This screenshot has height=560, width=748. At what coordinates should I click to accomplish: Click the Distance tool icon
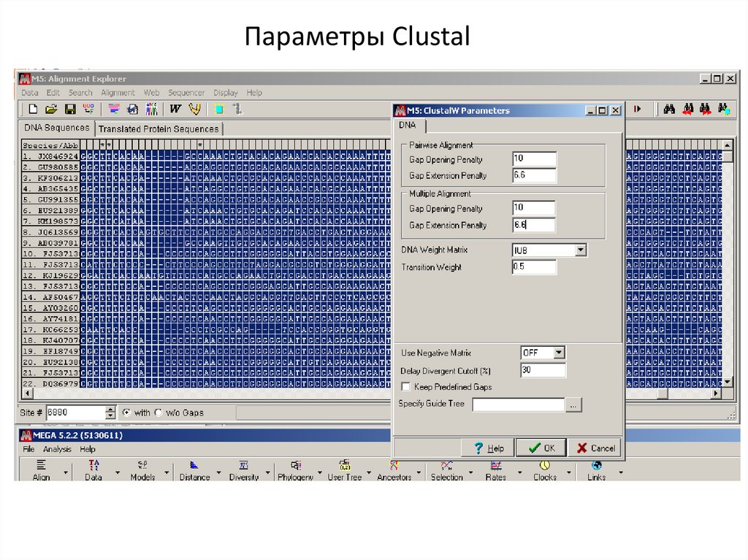point(194,469)
